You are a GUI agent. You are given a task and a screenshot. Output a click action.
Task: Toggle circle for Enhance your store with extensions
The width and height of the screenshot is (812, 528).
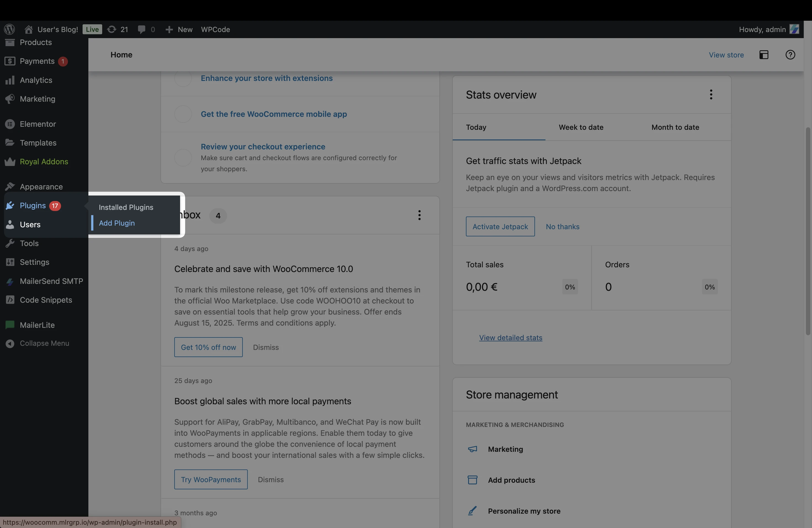pos(183,78)
